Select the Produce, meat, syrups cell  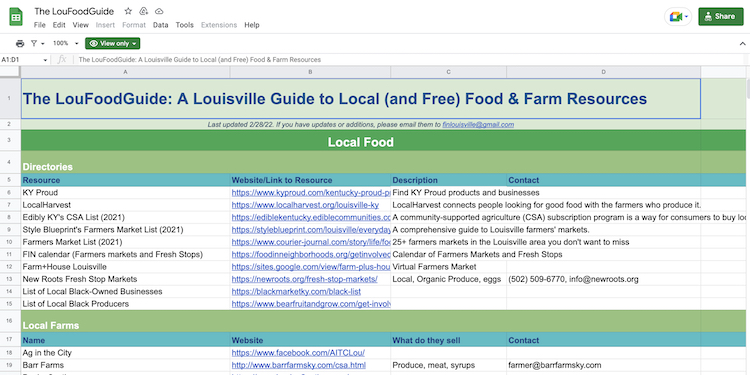point(449,365)
